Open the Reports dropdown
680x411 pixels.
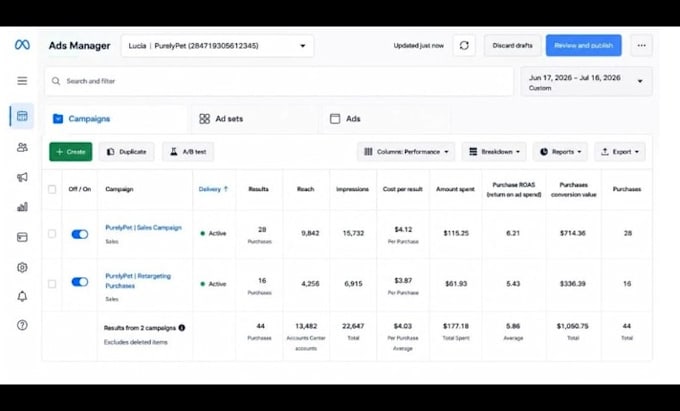pyautogui.click(x=560, y=152)
